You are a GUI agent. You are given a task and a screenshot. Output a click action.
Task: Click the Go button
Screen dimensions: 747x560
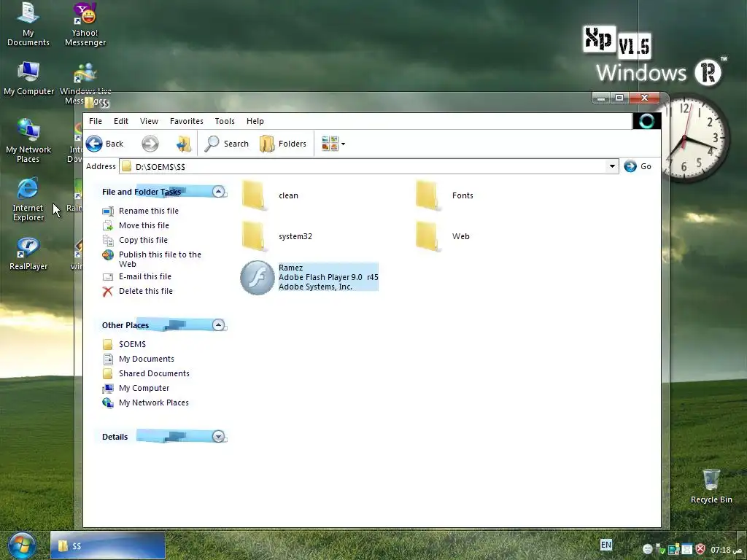point(638,166)
